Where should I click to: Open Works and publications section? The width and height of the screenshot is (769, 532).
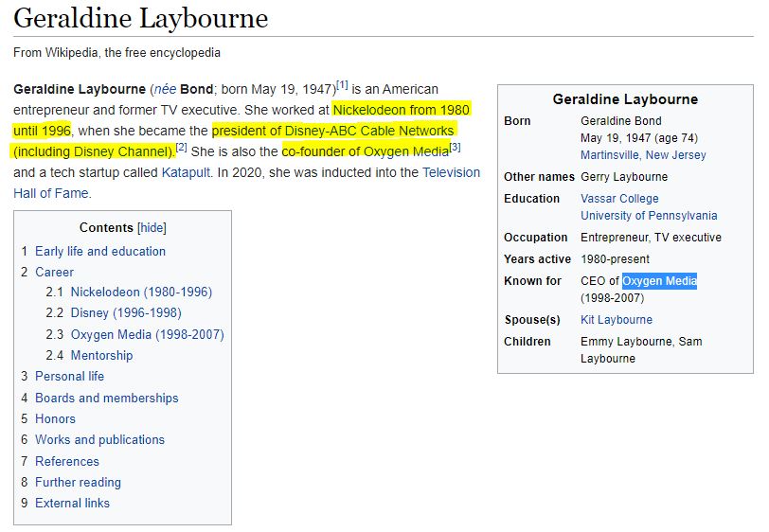pyautogui.click(x=100, y=440)
